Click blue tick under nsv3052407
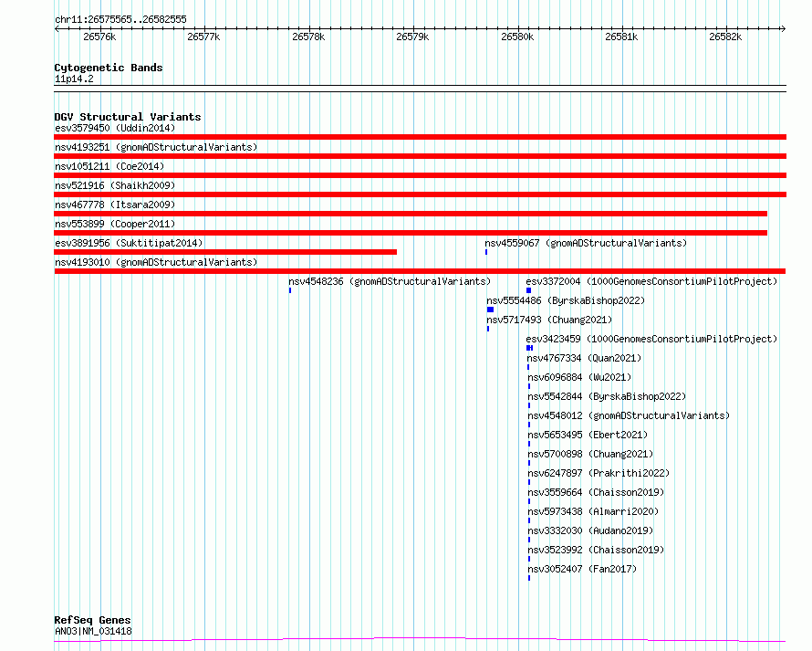The height and width of the screenshot is (651, 812). [529, 578]
